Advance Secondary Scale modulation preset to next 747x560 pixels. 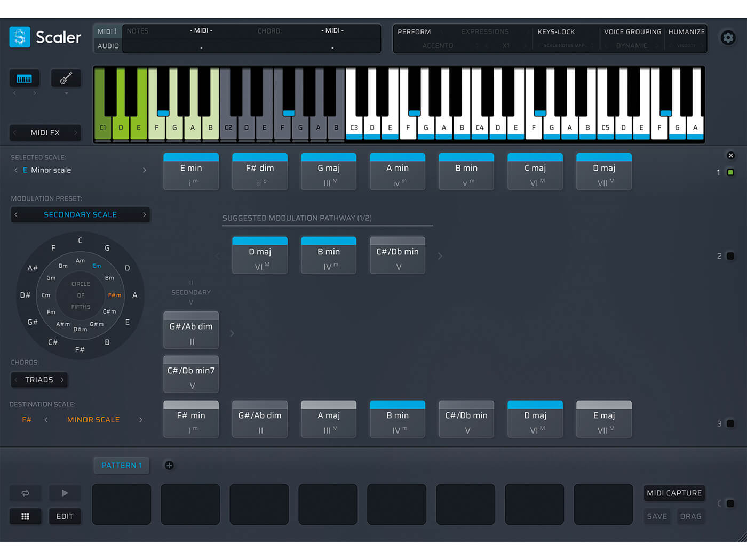[144, 214]
